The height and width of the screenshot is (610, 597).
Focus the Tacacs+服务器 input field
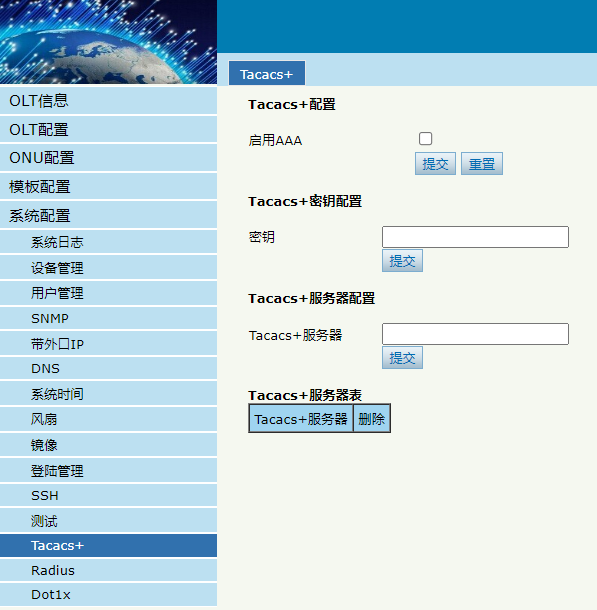pyautogui.click(x=475, y=334)
